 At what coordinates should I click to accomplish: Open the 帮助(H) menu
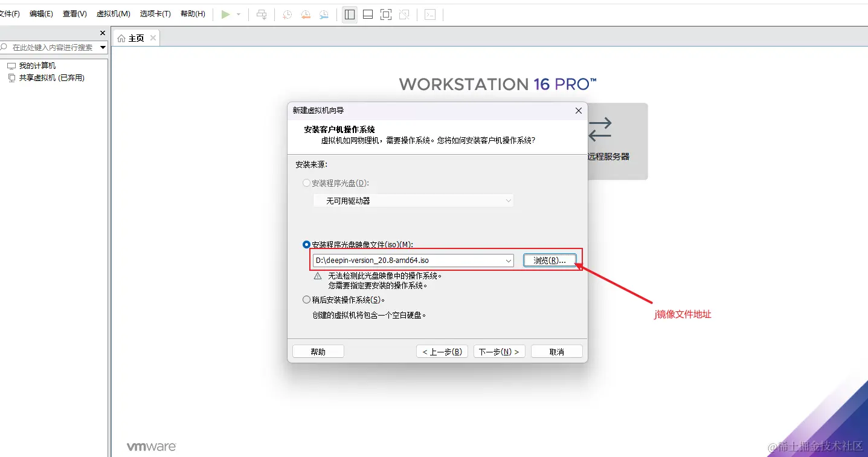click(193, 14)
